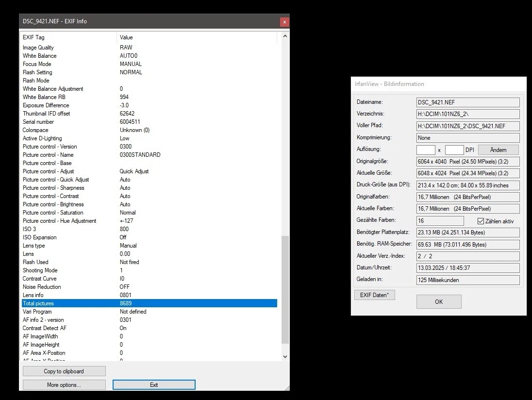Screen dimensions: 532x400
Task: Click the EXIF Tag column header
Action: (x=68, y=37)
